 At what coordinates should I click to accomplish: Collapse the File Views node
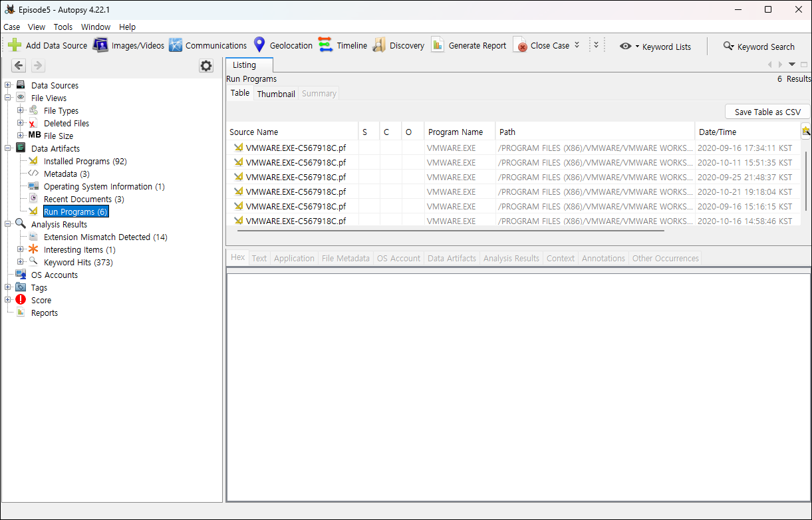[8, 98]
